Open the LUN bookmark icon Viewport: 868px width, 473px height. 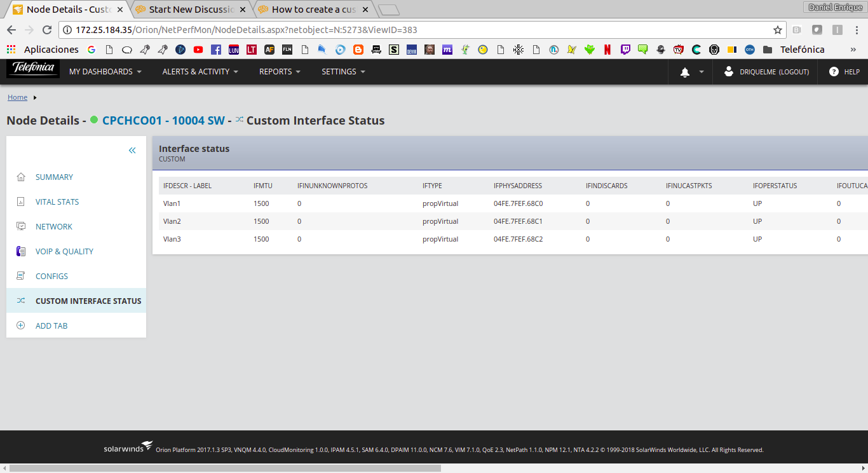tap(234, 50)
